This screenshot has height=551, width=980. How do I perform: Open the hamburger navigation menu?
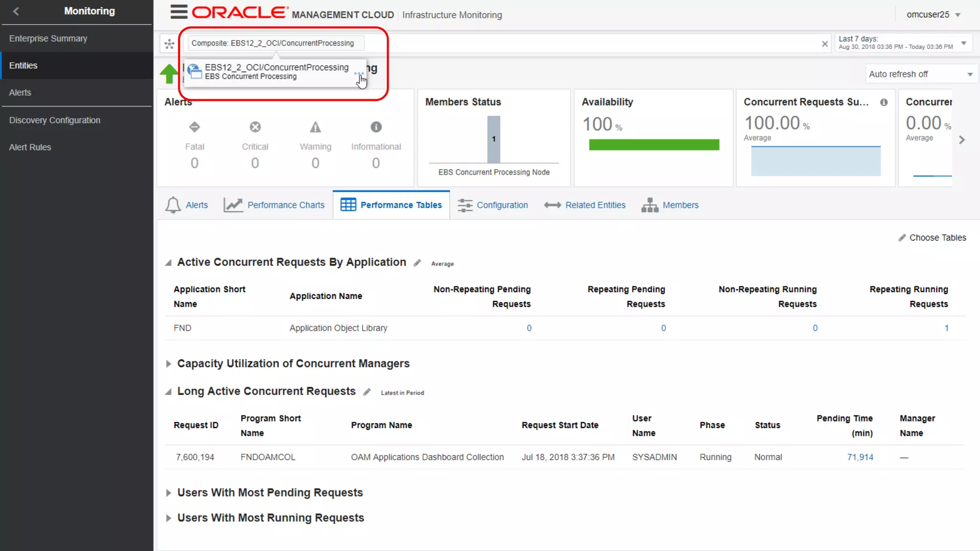pyautogui.click(x=179, y=11)
